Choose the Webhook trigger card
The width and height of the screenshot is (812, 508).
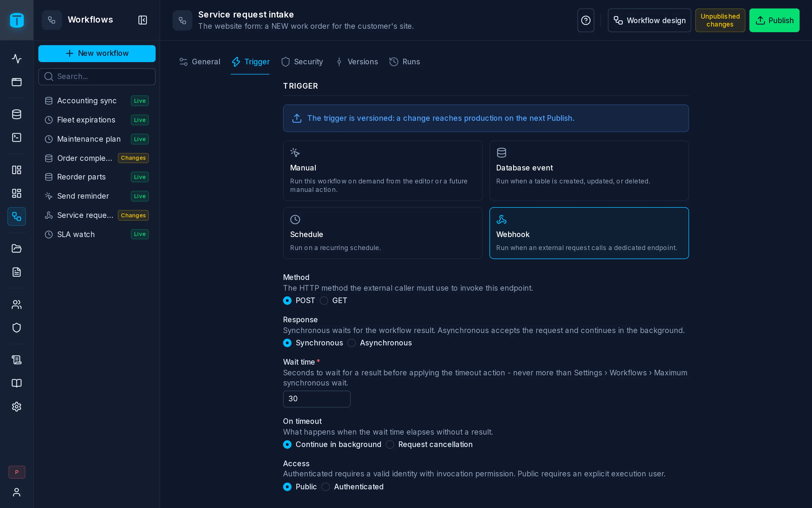tap(589, 233)
